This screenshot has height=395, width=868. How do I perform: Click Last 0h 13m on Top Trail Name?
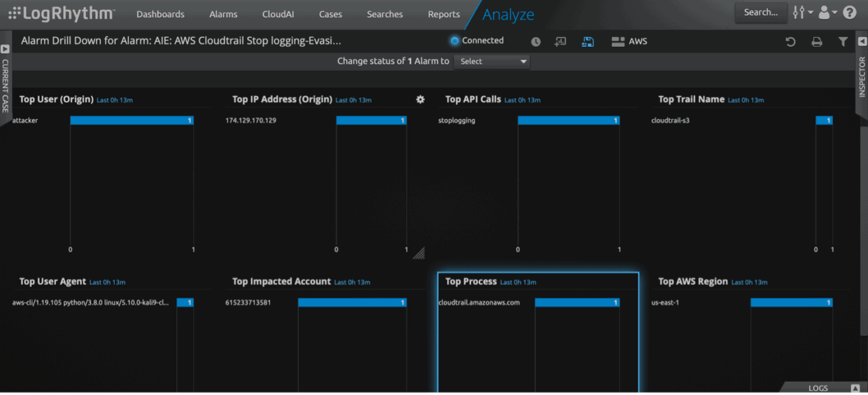tap(746, 100)
